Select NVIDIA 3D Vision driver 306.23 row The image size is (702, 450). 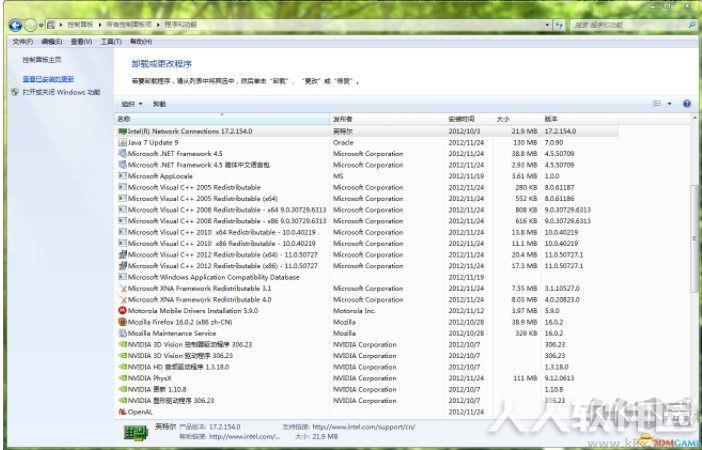pyautogui.click(x=366, y=356)
